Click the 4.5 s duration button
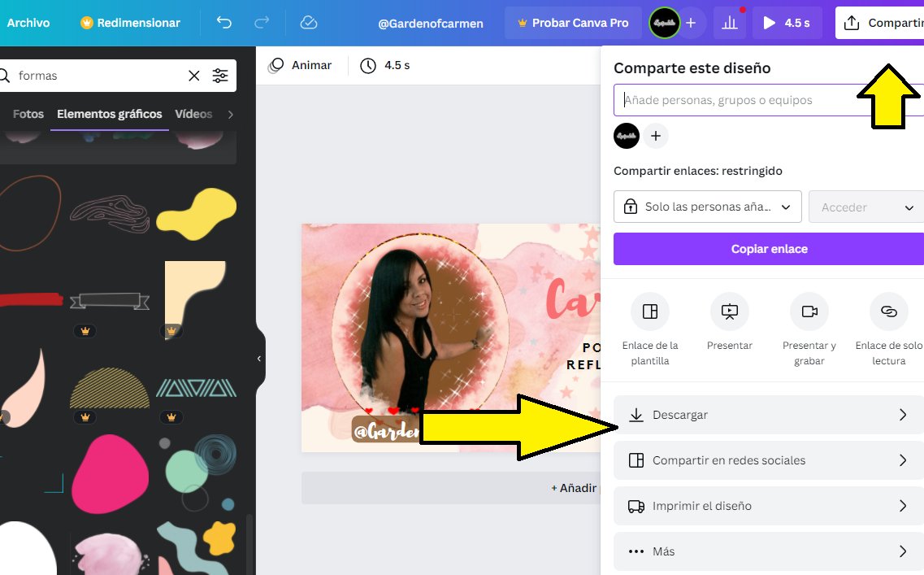 pos(385,65)
